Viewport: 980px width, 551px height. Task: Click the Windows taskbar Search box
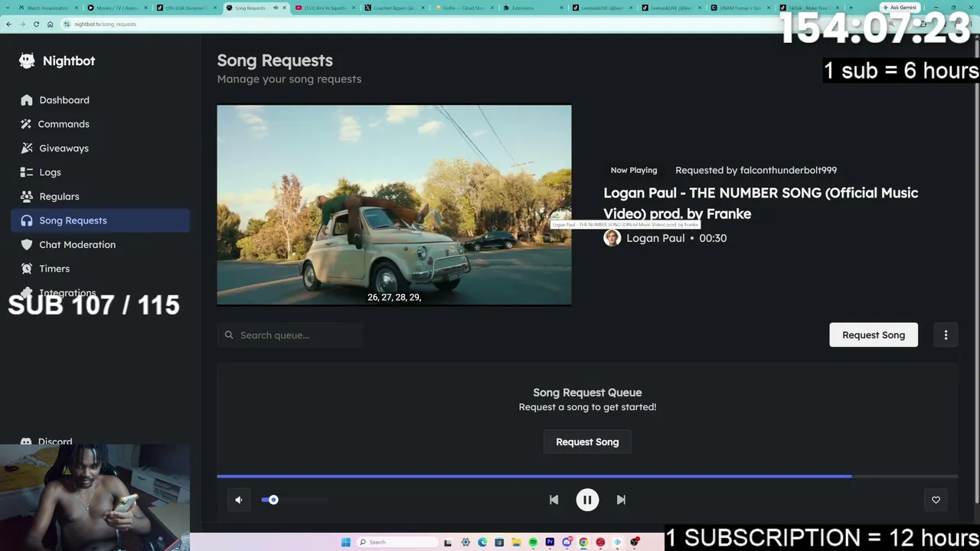pos(396,543)
